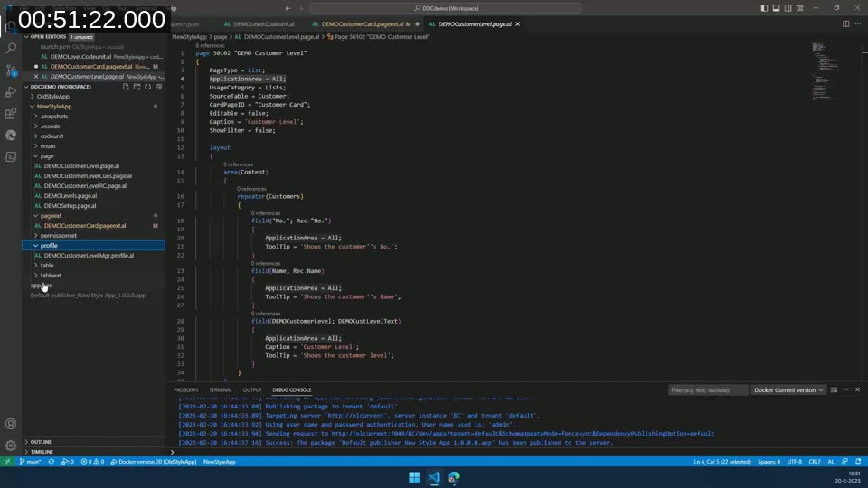The height and width of the screenshot is (488, 868).
Task: Open editor More Actions ellipsis
Action: coord(857,23)
